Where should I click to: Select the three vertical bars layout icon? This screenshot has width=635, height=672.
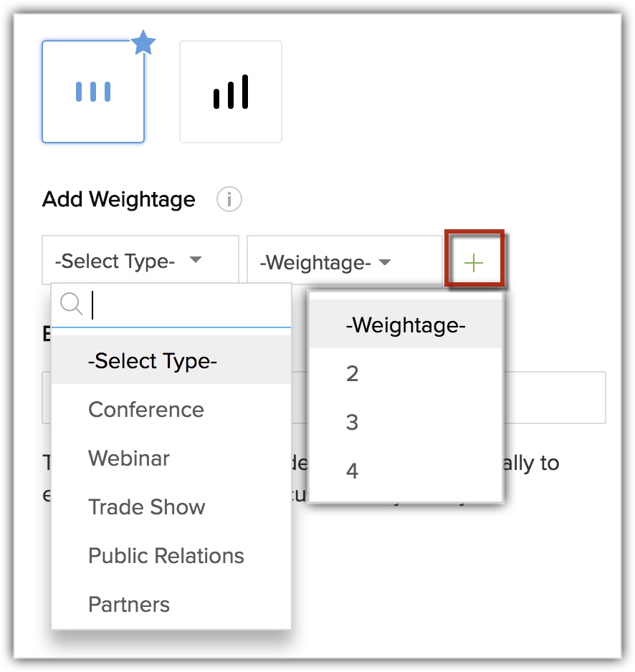pyautogui.click(x=93, y=92)
